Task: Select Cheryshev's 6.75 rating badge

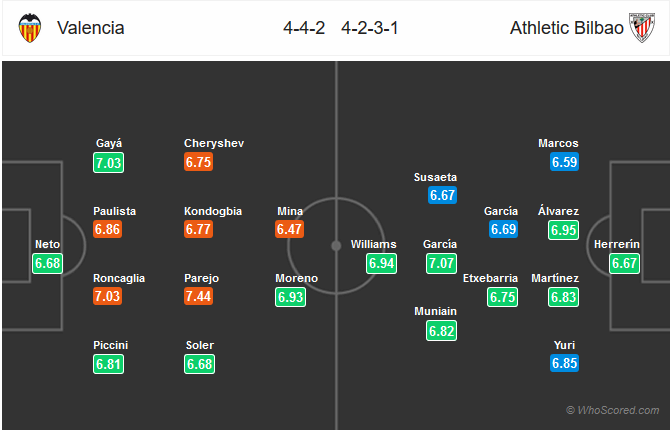Action: point(198,162)
